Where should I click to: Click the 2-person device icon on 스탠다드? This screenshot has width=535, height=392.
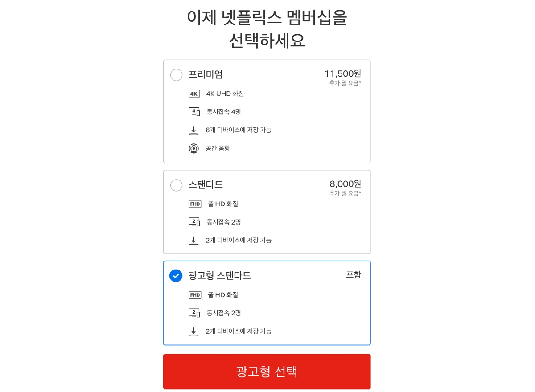194,222
